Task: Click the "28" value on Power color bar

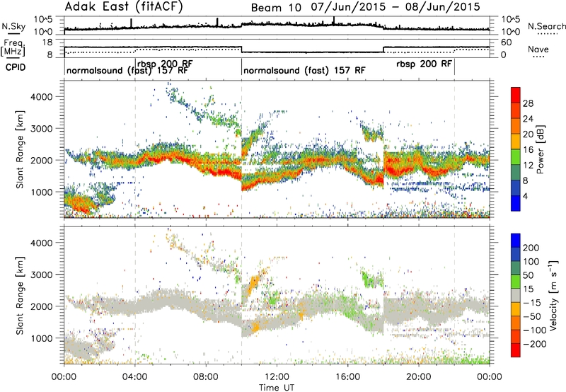Action: click(x=529, y=103)
